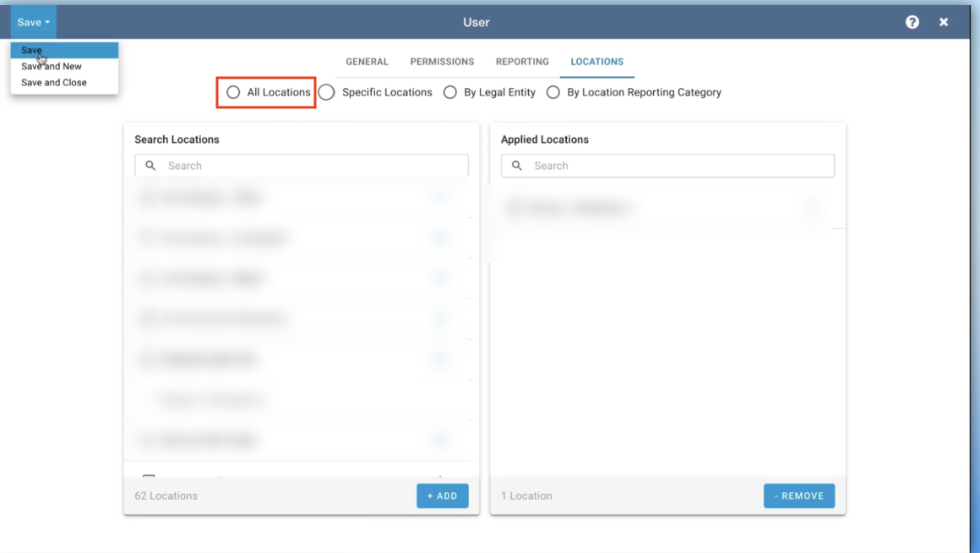This screenshot has width=980, height=553.
Task: Select the Specific Locations radio button
Action: (x=327, y=92)
